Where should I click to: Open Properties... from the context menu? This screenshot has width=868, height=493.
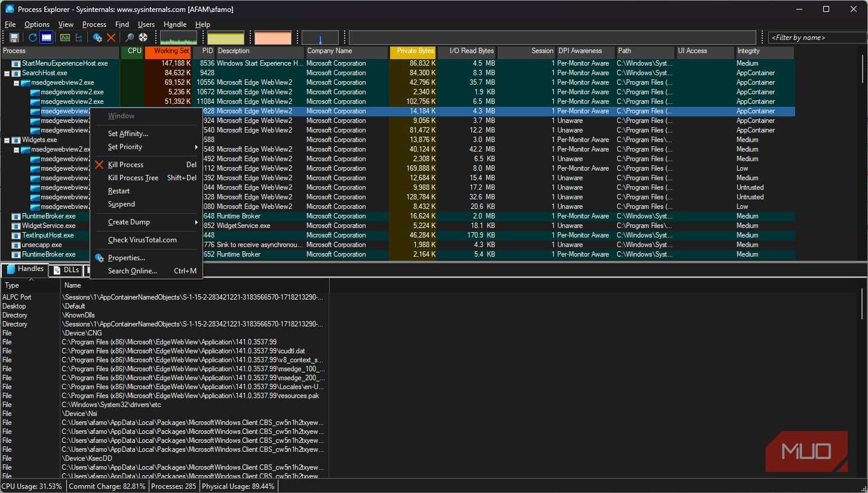point(146,258)
